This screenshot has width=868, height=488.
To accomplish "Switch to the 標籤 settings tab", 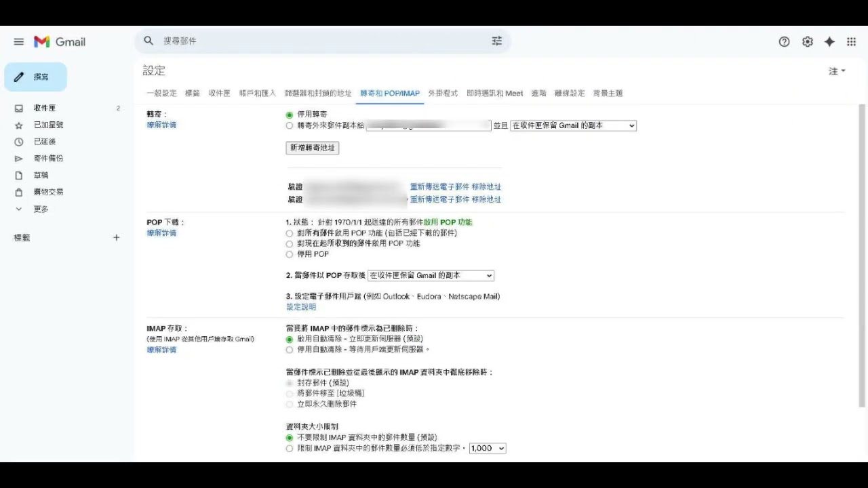I will 193,94.
